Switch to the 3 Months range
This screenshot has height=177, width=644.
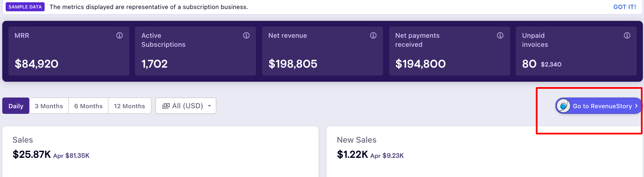tap(49, 106)
